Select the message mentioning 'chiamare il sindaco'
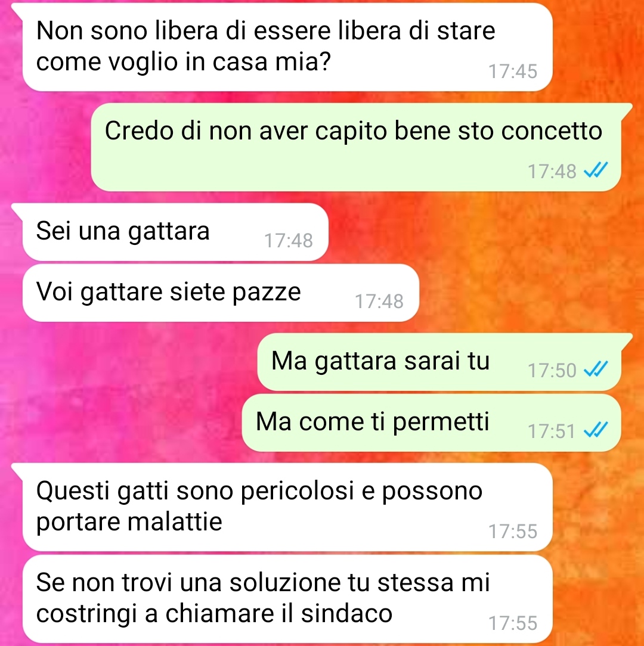 287,598
